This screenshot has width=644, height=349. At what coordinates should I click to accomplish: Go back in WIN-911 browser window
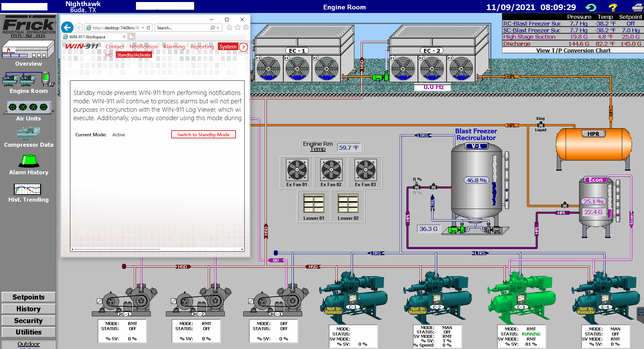pyautogui.click(x=67, y=28)
